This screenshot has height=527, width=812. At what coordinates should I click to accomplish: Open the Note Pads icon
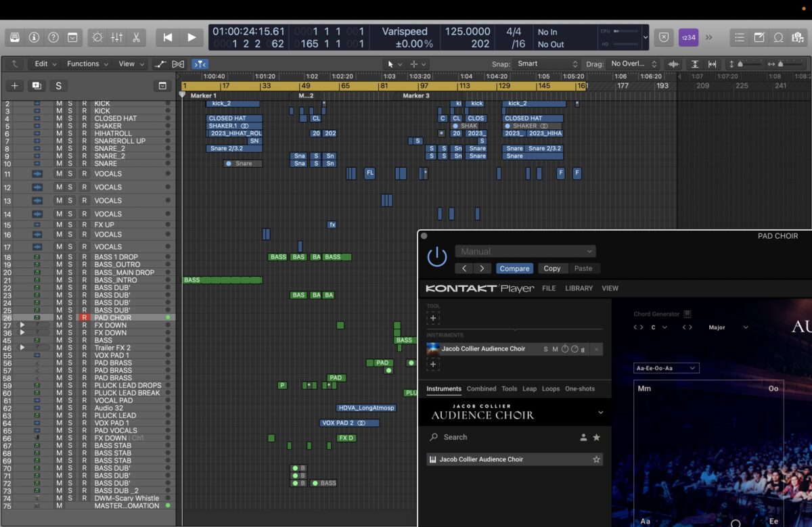(759, 37)
